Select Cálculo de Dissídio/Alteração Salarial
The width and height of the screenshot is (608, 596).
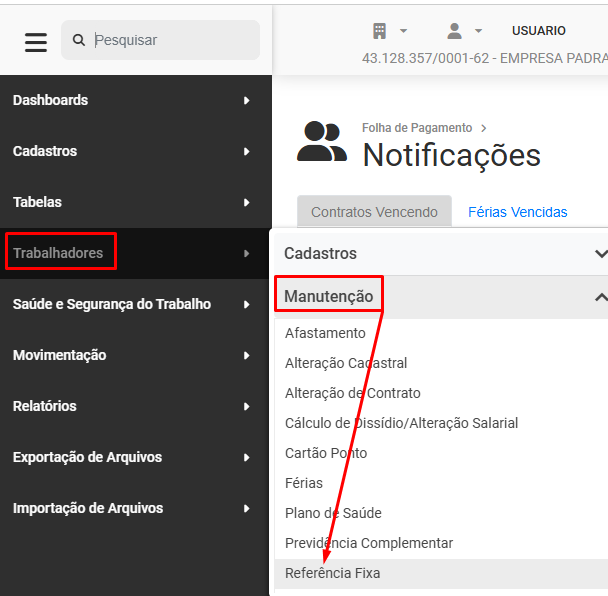tap(401, 423)
